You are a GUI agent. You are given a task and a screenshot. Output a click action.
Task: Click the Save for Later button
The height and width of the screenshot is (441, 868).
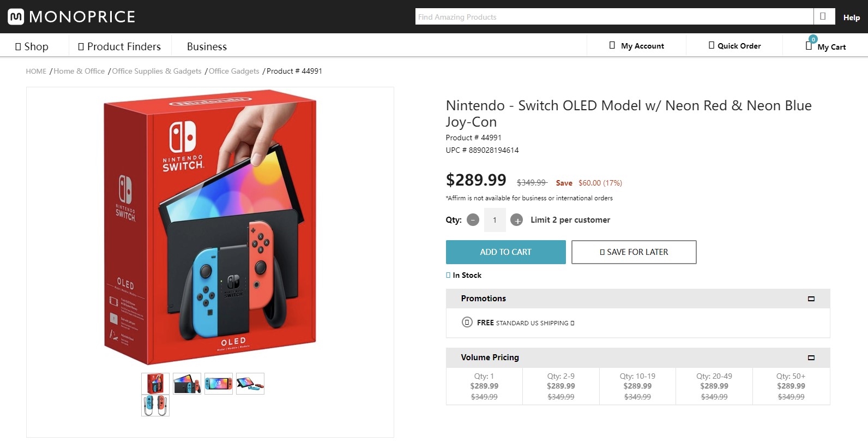coord(634,252)
